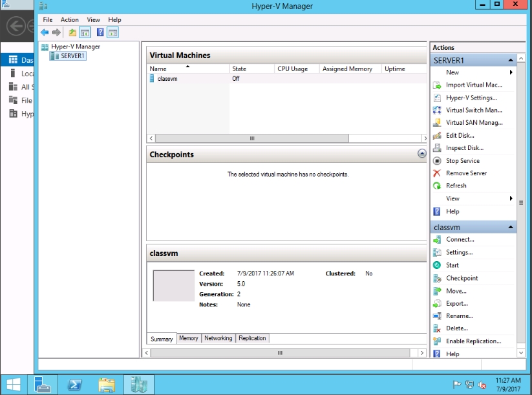Click the Import Virtual Machine icon
This screenshot has height=395, width=532.
(437, 85)
